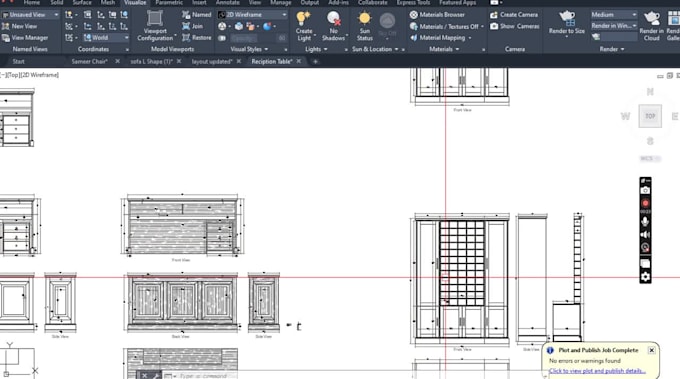The width and height of the screenshot is (680, 379).
Task: Click the speaker volume icon in recorder bar
Action: coord(645,235)
